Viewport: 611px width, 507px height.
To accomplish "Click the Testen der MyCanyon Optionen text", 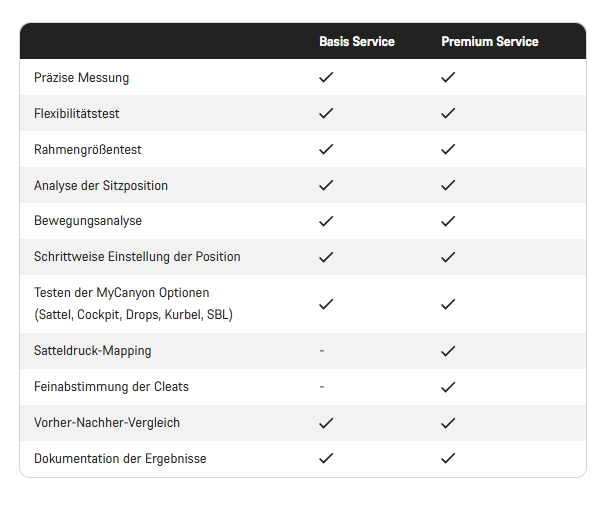I will click(122, 293).
